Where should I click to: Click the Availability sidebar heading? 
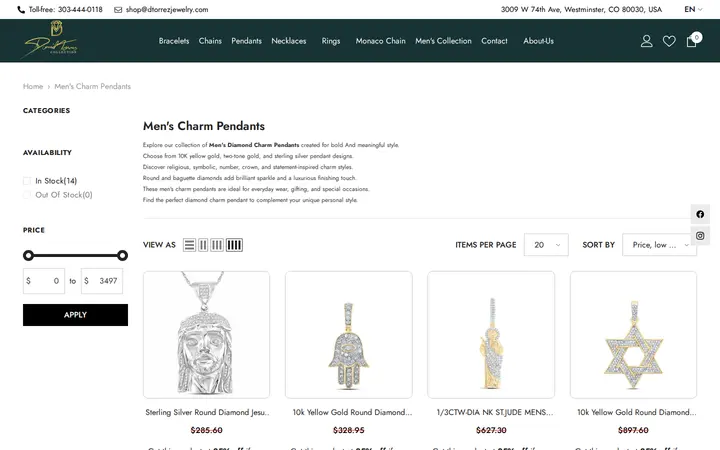[x=47, y=152]
